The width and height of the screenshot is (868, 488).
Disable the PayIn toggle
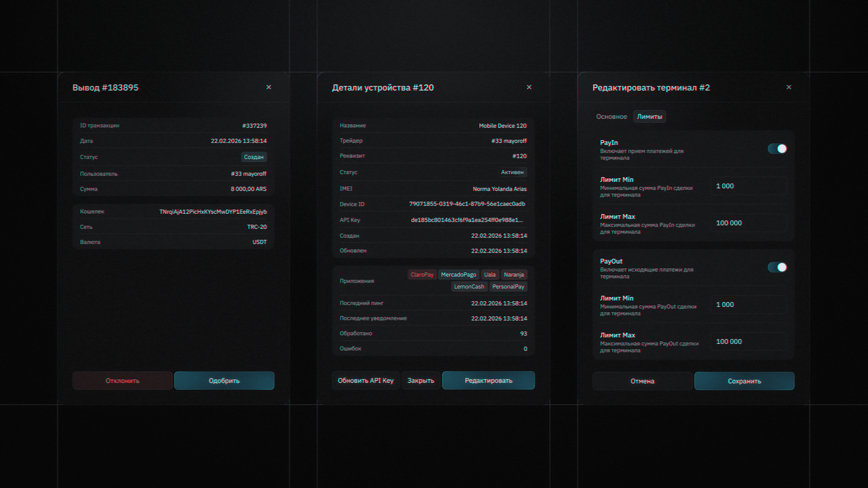pos(777,148)
